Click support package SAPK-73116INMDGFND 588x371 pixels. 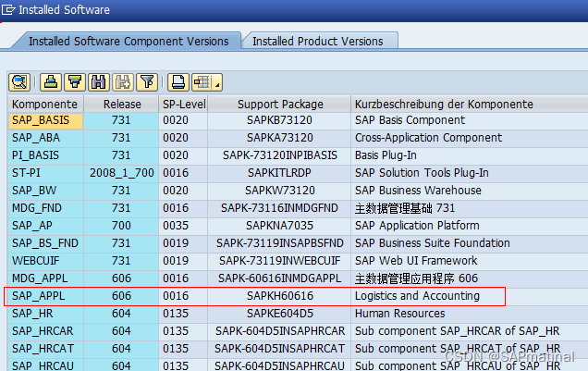279,208
